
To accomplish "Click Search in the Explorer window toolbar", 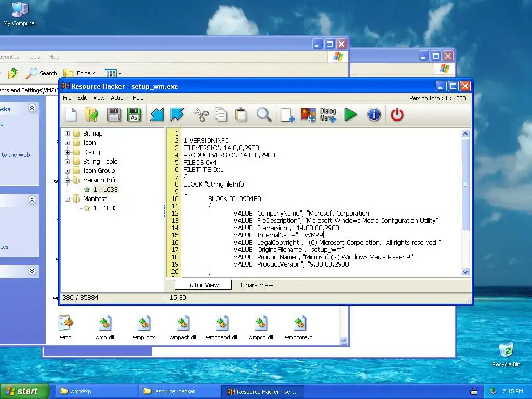I will coord(42,73).
